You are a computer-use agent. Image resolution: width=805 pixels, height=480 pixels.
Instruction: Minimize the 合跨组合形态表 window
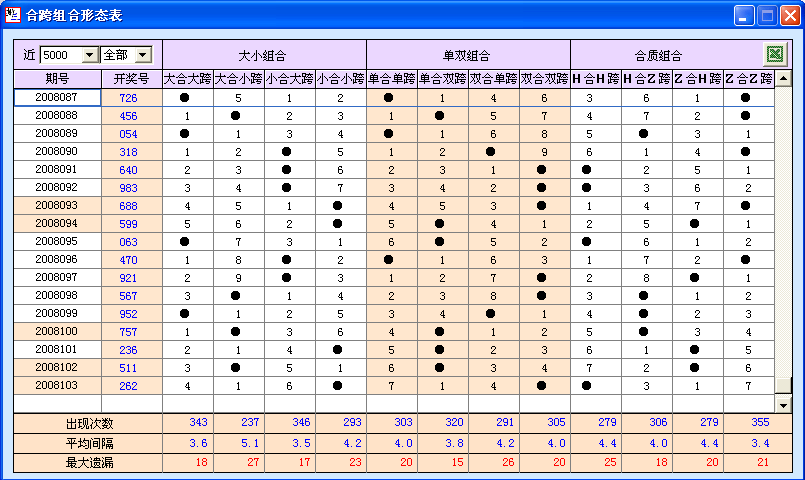pos(744,15)
